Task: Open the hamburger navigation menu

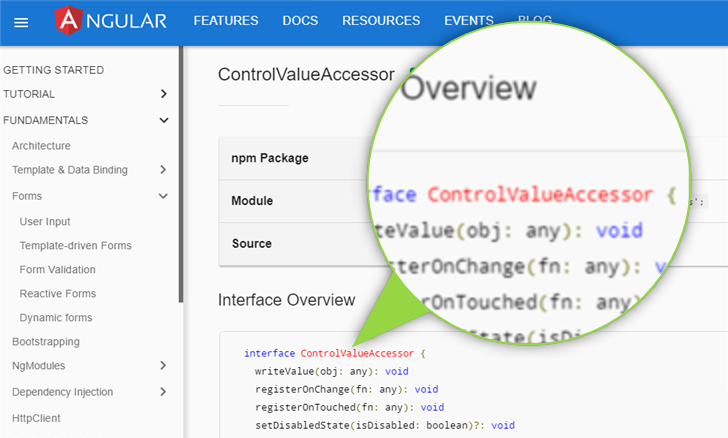Action: click(21, 22)
